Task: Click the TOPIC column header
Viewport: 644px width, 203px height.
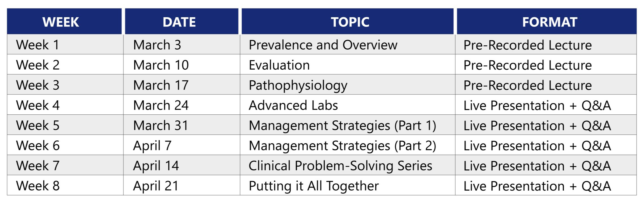Action: coord(348,21)
